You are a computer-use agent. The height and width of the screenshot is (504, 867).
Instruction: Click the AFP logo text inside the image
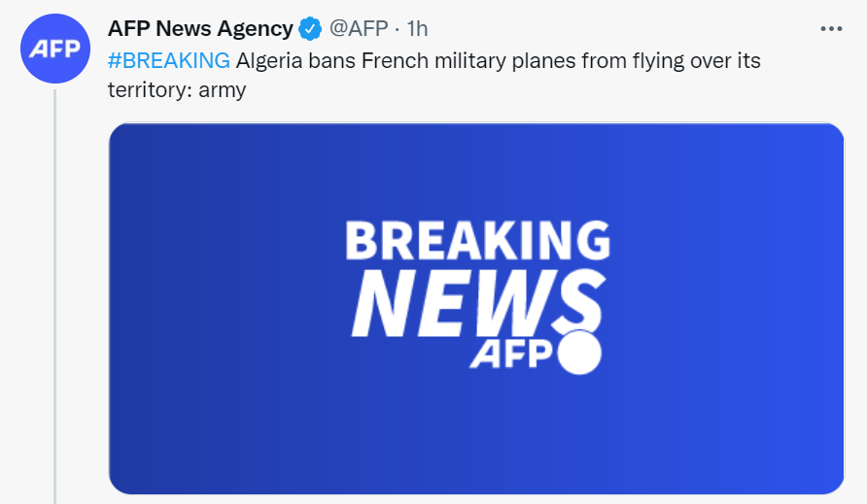(511, 354)
